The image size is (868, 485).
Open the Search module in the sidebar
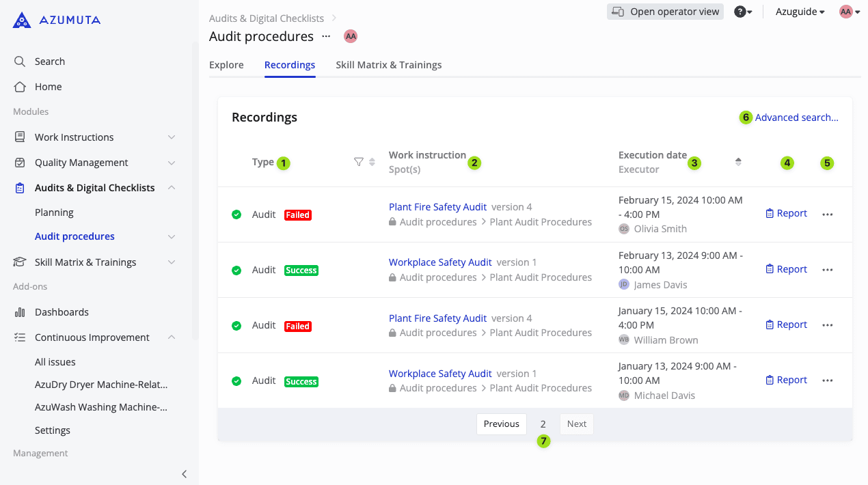(48, 61)
